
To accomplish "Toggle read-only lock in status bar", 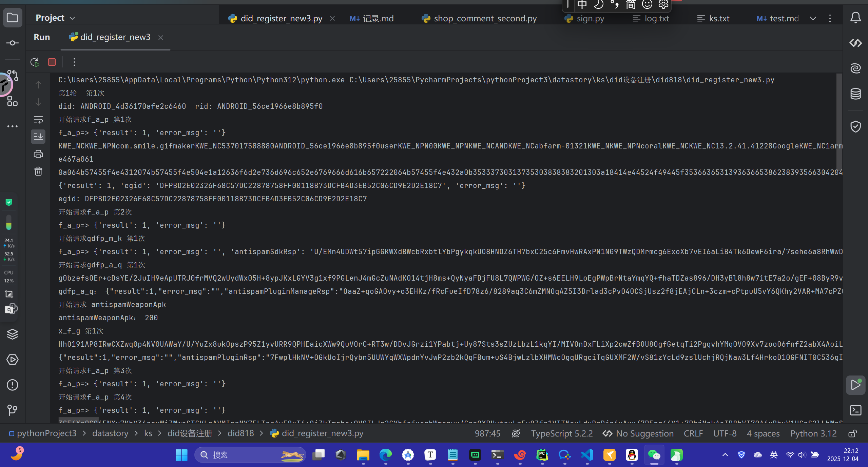I will [853, 433].
